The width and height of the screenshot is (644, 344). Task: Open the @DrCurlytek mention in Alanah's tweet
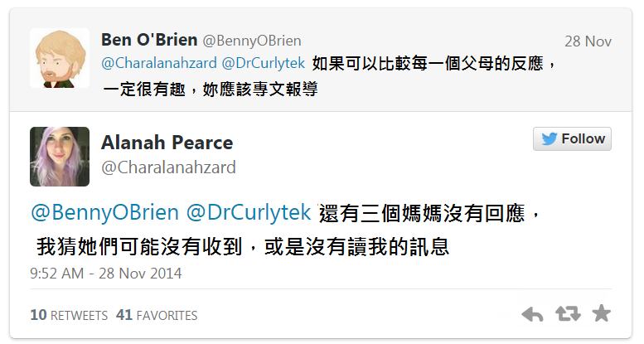[x=249, y=212]
